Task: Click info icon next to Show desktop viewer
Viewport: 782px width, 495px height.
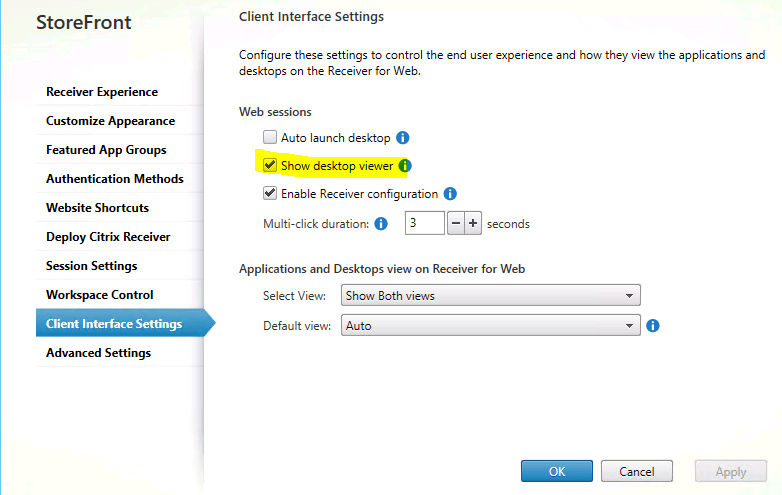Action: (x=405, y=166)
